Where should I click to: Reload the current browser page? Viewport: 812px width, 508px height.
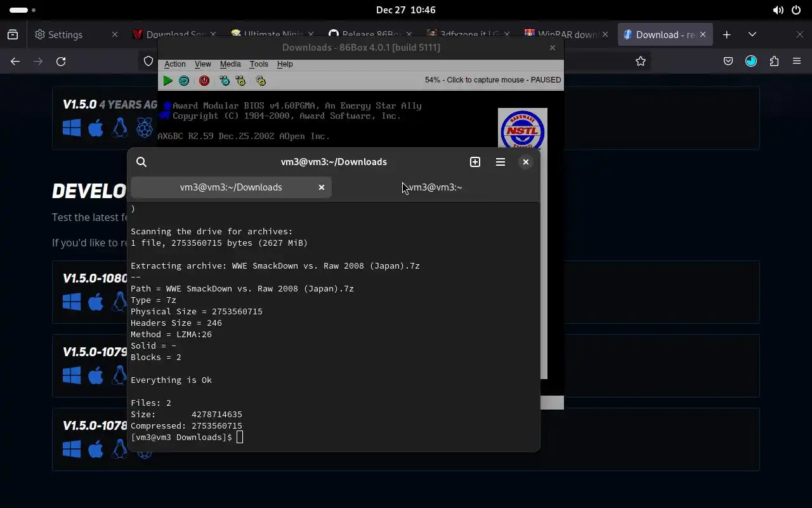61,61
